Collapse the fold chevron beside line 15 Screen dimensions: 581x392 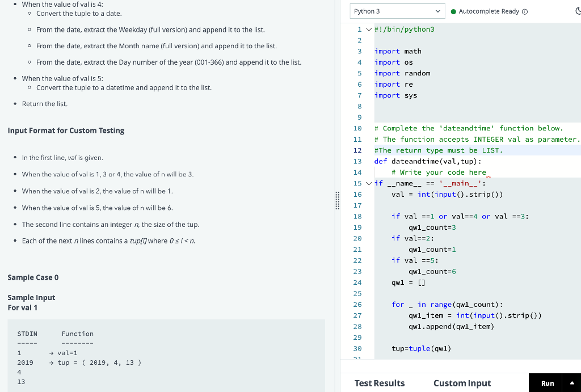[370, 183]
